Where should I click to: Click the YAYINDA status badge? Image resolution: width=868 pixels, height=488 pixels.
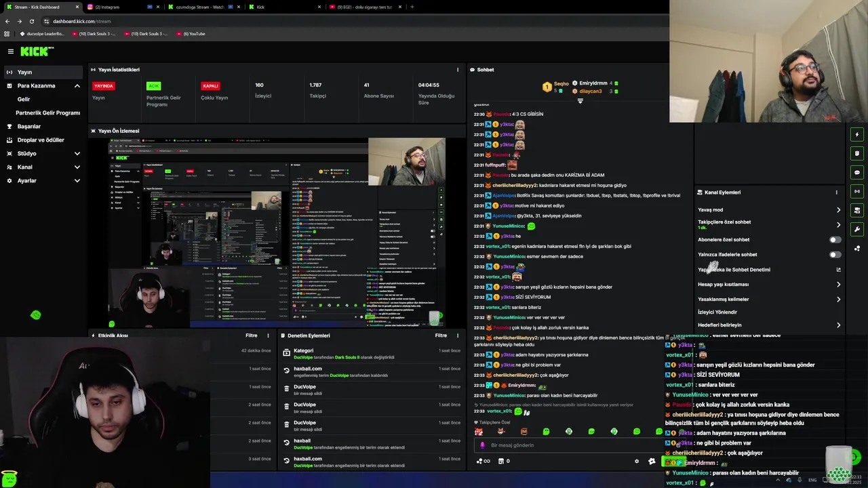104,86
